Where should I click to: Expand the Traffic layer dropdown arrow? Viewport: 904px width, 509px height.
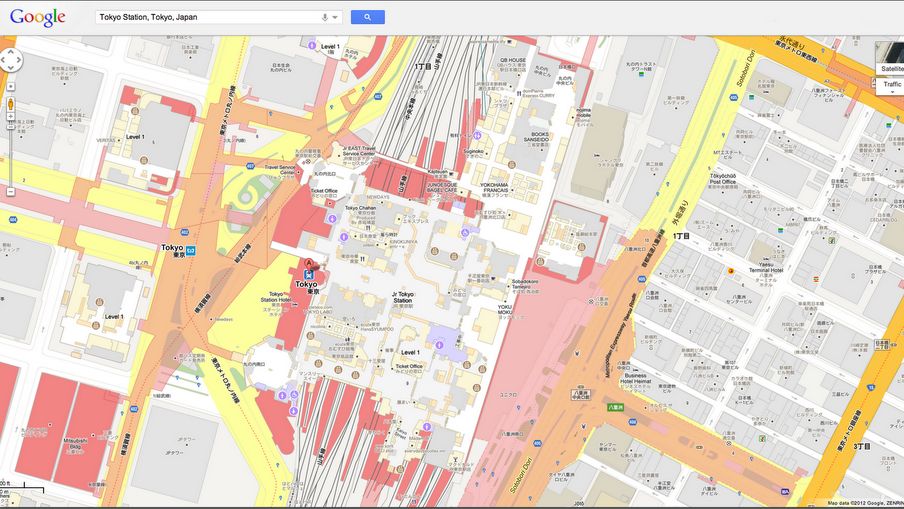click(892, 92)
